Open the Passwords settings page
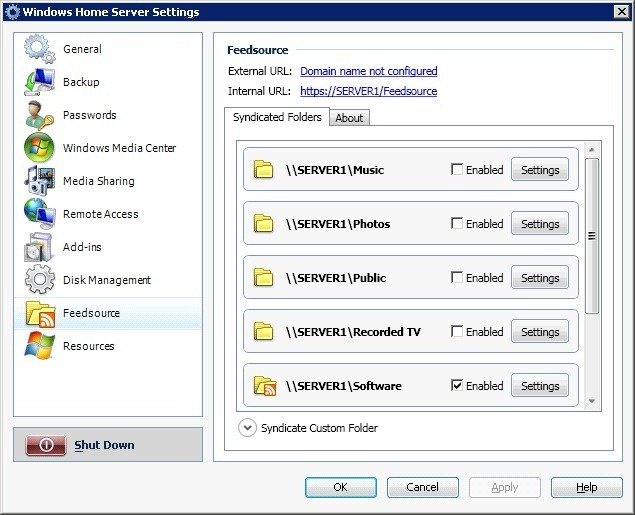The width and height of the screenshot is (635, 515). 108,115
